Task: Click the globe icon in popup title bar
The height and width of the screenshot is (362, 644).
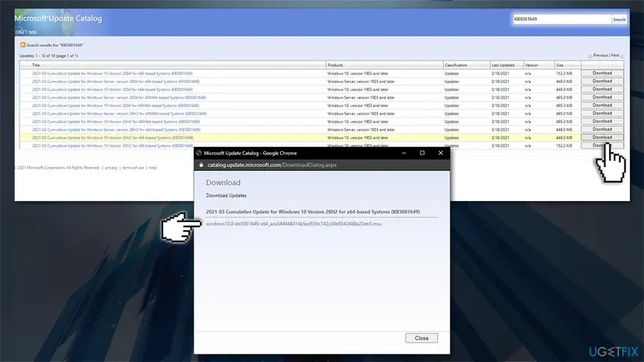Action: point(199,153)
